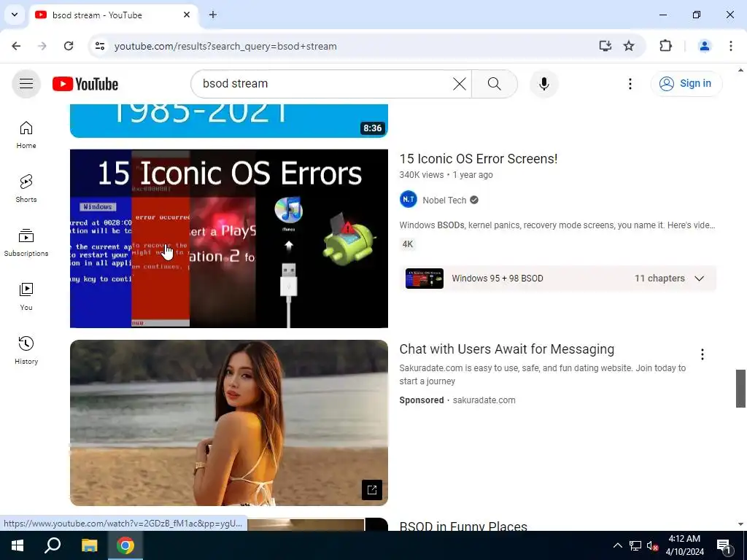Click the Windows 95 + 98 BSOD chapter text
The image size is (747, 560).
click(498, 279)
